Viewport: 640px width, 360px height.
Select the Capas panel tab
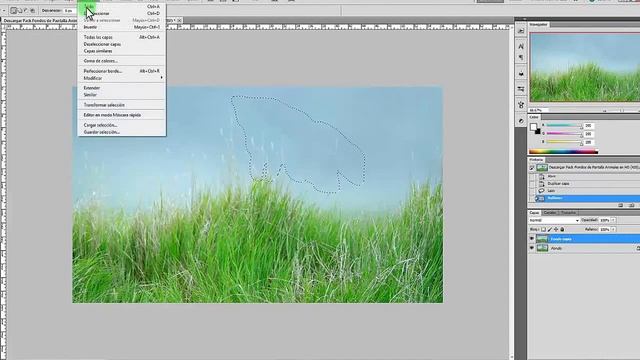(534, 213)
